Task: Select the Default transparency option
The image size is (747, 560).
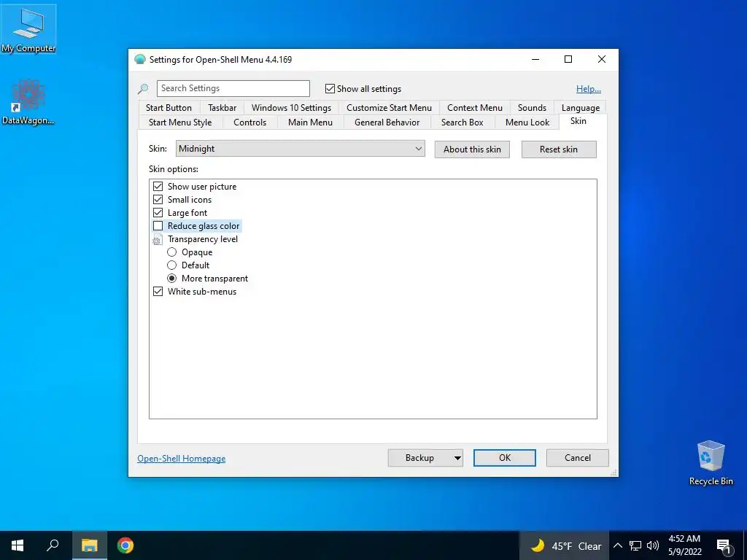Action: click(172, 265)
